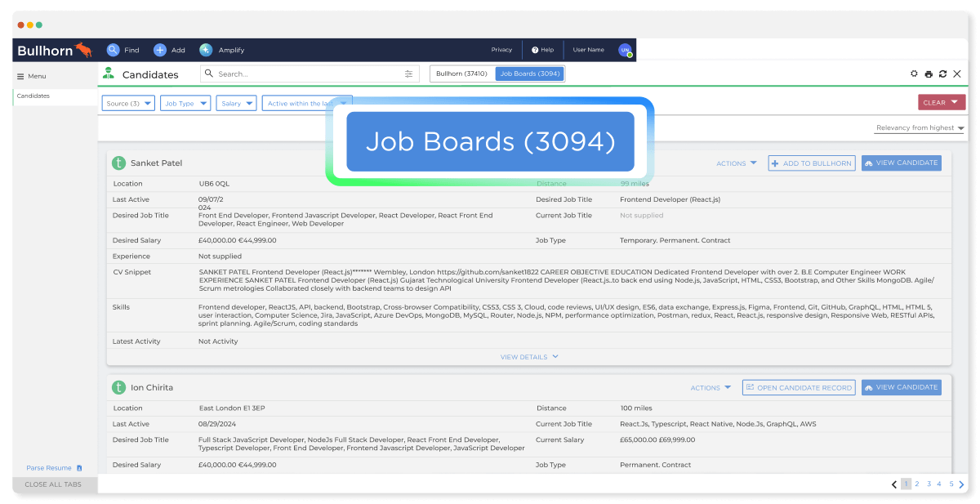This screenshot has height=504, width=980.
Task: Click location East London E1 3EP
Action: (231, 408)
